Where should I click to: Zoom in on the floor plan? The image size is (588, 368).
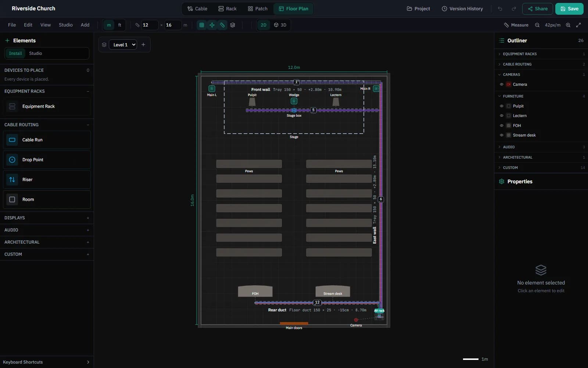(568, 25)
